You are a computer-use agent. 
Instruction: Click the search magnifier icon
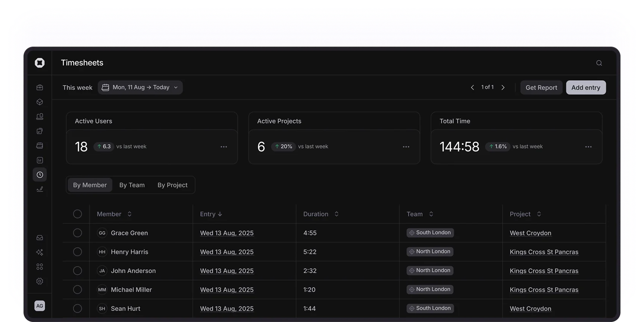[x=599, y=63]
